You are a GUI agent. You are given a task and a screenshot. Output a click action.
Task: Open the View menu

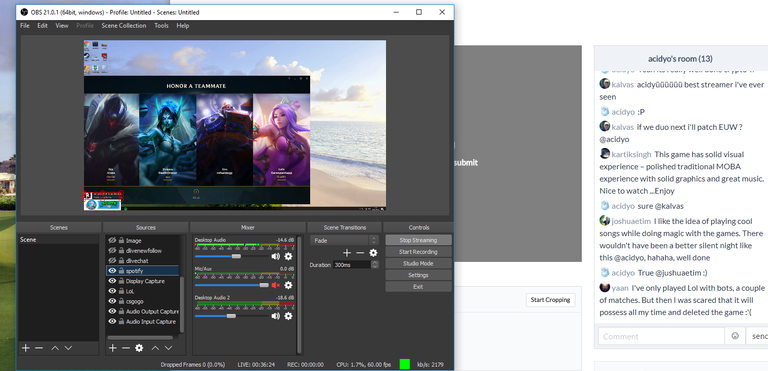[62, 25]
